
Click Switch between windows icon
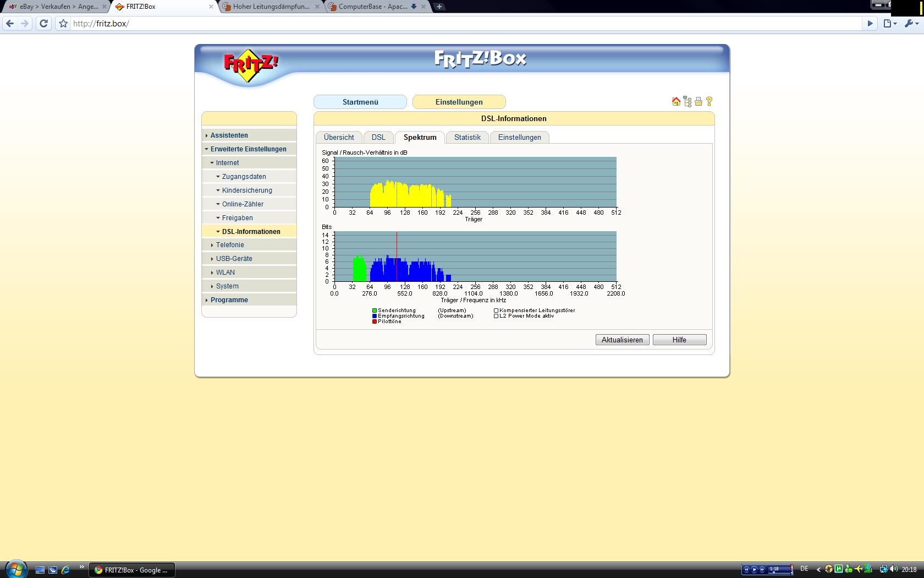53,570
